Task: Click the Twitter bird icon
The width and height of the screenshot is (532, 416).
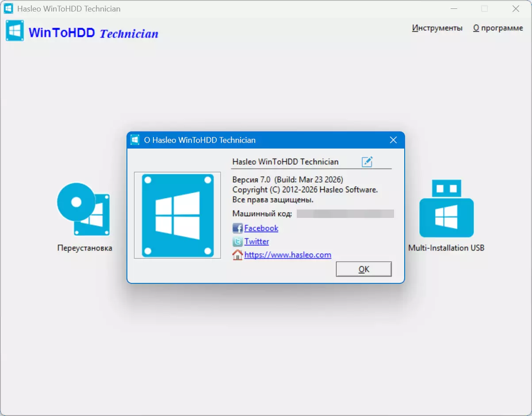Action: pos(237,242)
